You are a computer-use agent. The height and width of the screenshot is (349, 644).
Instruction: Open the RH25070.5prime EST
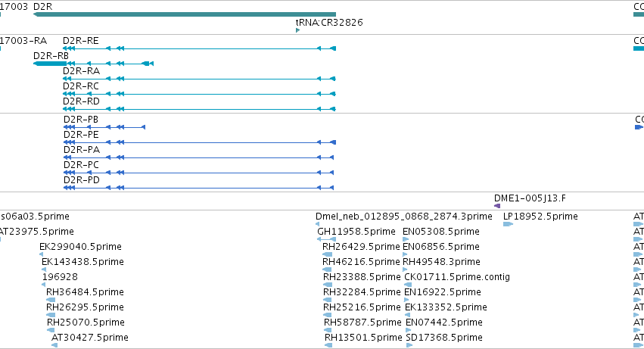(x=51, y=329)
